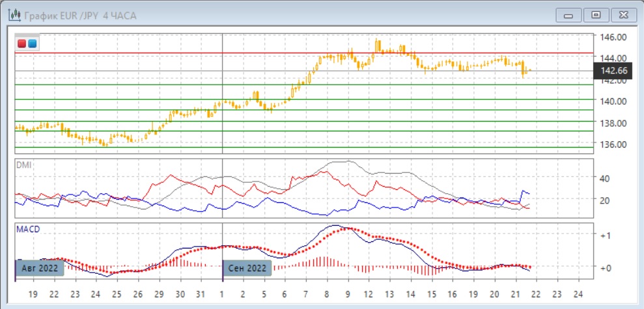
Task: Click the DMI scale value 40
Action: (604, 178)
